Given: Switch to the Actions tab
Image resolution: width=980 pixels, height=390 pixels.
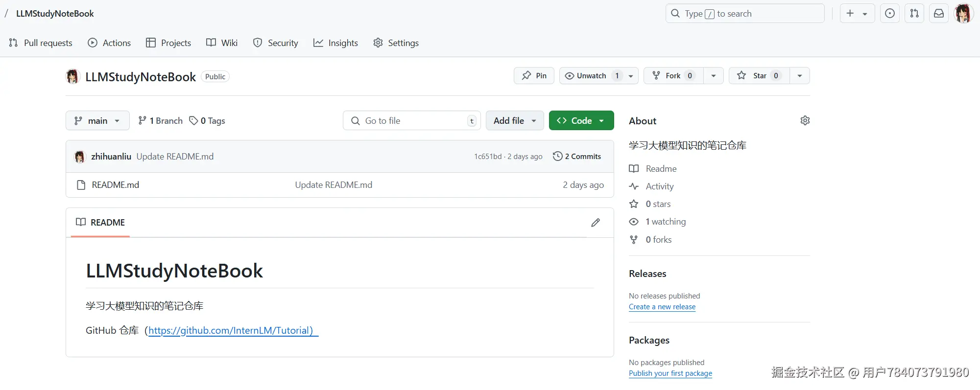Looking at the screenshot, I should tap(109, 43).
